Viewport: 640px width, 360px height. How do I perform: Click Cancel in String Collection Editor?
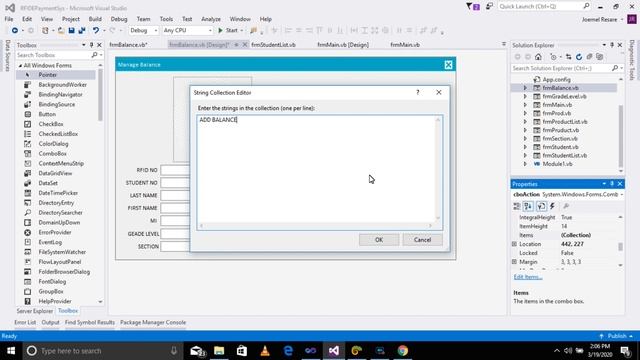(x=422, y=240)
